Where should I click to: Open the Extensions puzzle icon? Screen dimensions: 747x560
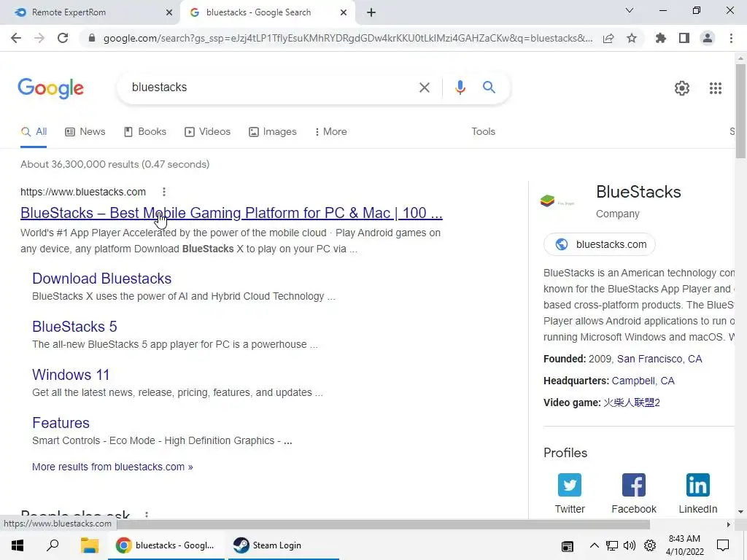pos(661,38)
